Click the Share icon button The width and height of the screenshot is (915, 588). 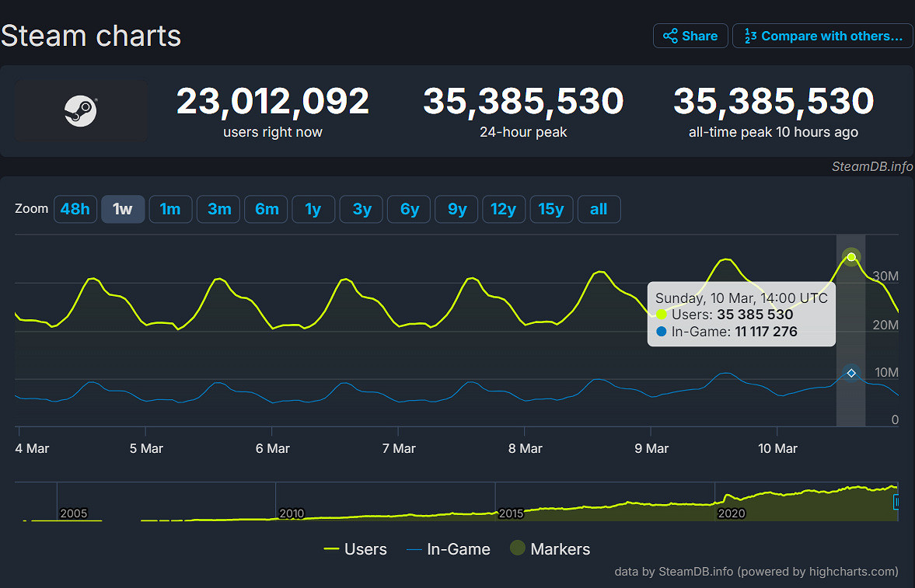pyautogui.click(x=670, y=35)
